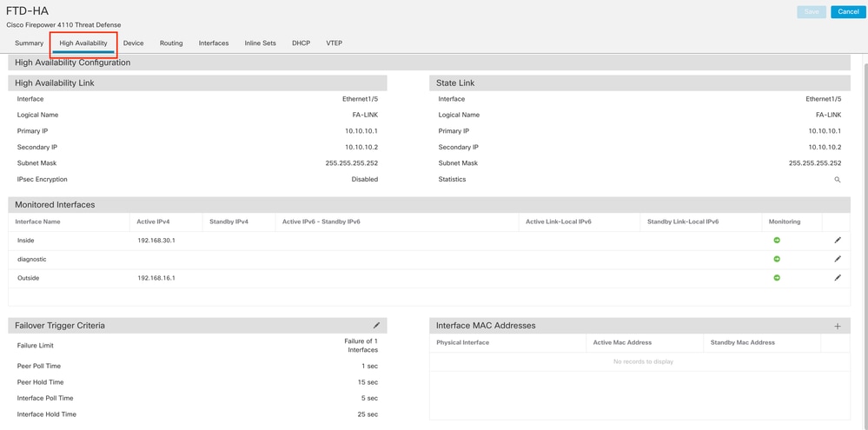Select the Interfaces tab

point(214,43)
